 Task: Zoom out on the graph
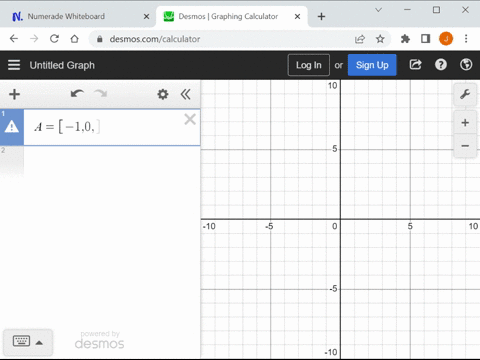coord(465,146)
